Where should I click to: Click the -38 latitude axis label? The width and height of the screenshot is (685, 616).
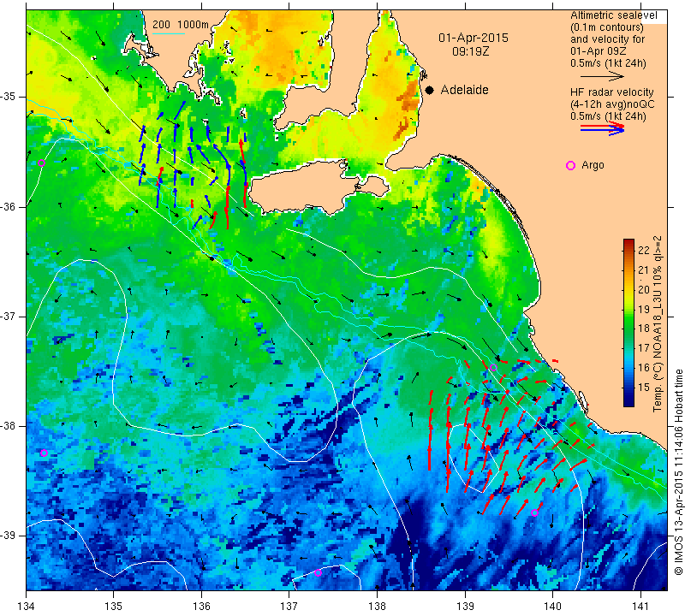click(9, 426)
